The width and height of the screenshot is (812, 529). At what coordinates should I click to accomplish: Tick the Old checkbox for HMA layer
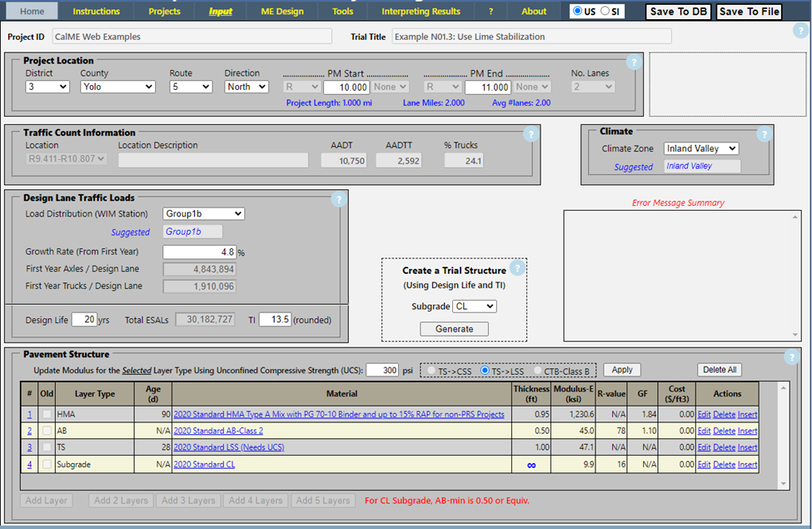47,414
